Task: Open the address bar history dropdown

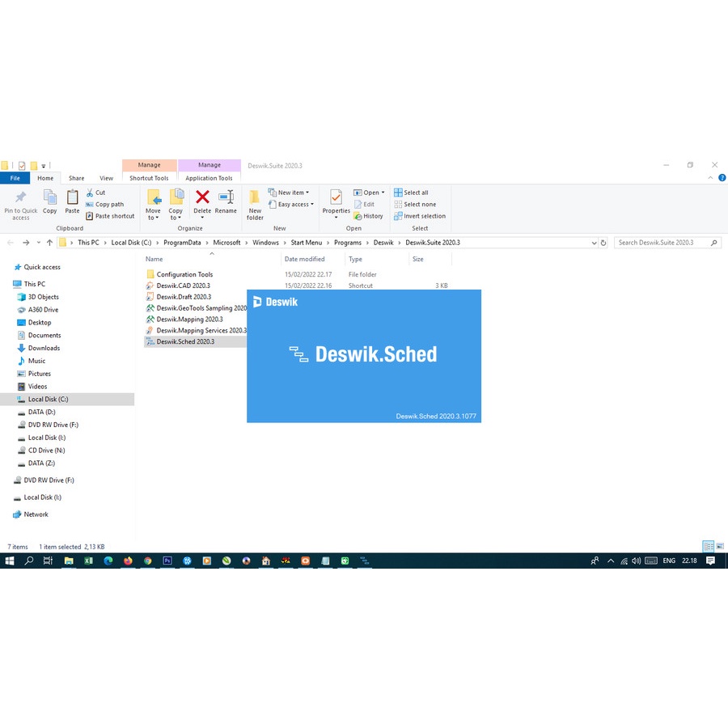Action: coord(594,243)
